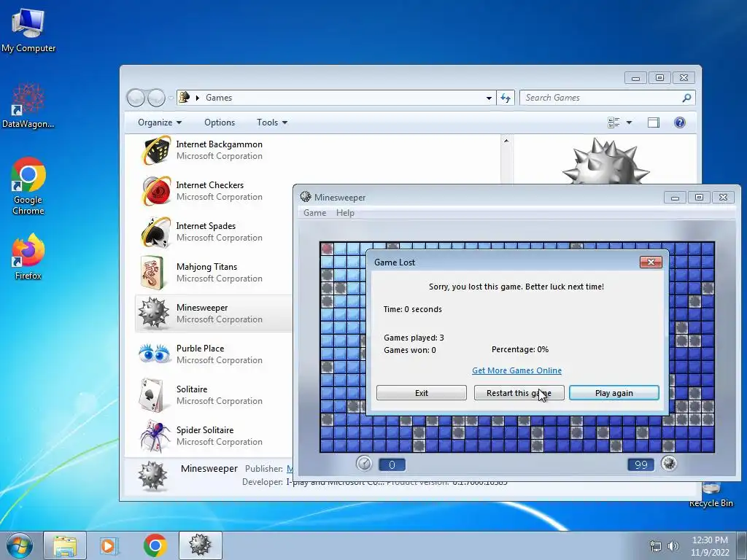Click the Play again button
This screenshot has width=747, height=560.
pyautogui.click(x=614, y=393)
